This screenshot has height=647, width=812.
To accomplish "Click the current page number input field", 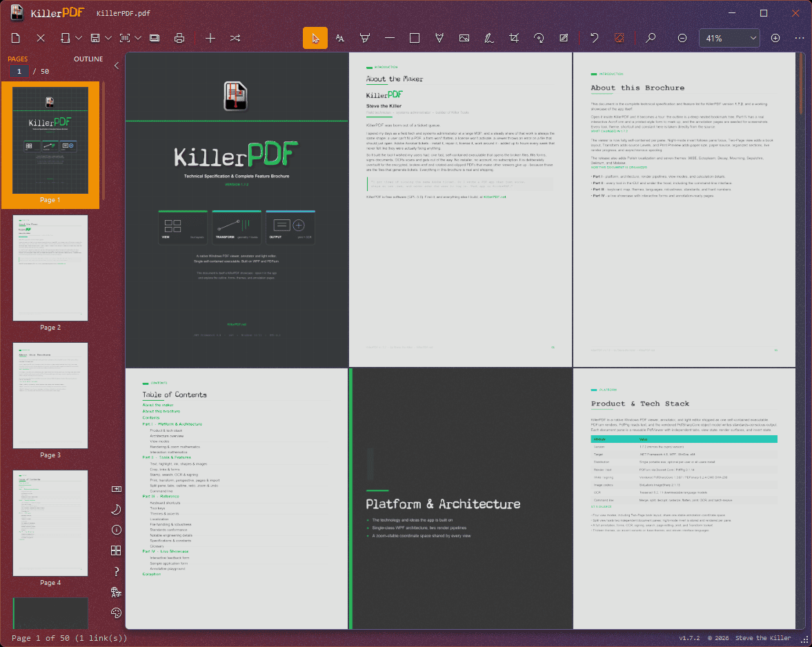I will [19, 72].
